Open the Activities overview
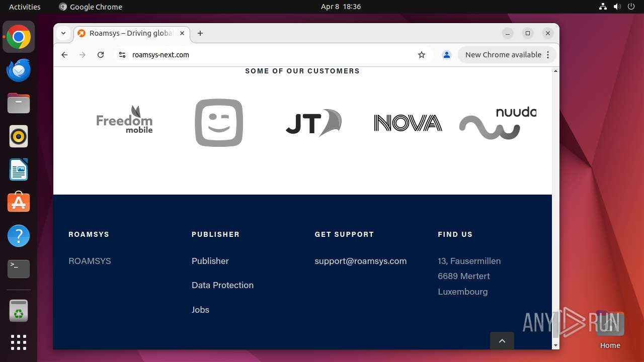 [x=25, y=7]
